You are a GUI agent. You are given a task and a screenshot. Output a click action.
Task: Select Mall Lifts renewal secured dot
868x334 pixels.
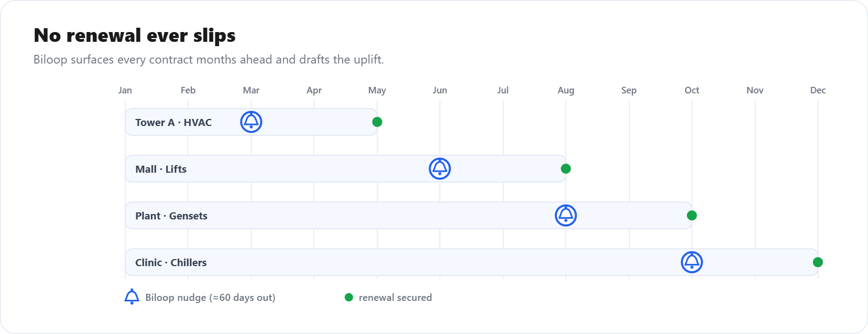pos(566,168)
